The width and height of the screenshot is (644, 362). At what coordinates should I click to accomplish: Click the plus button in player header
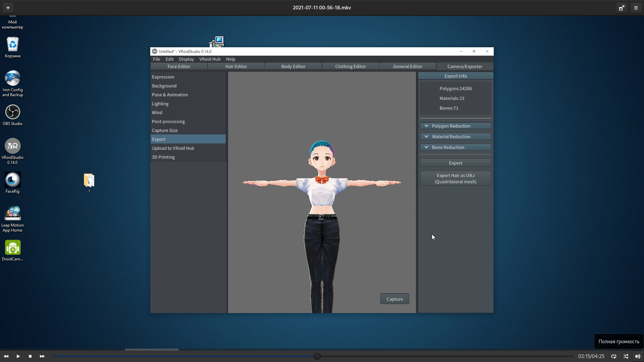tap(8, 8)
